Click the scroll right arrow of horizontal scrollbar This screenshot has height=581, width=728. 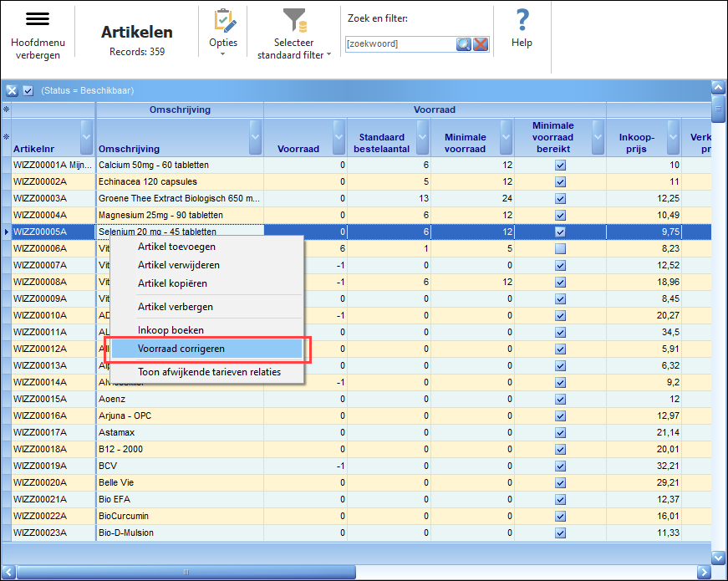704,572
